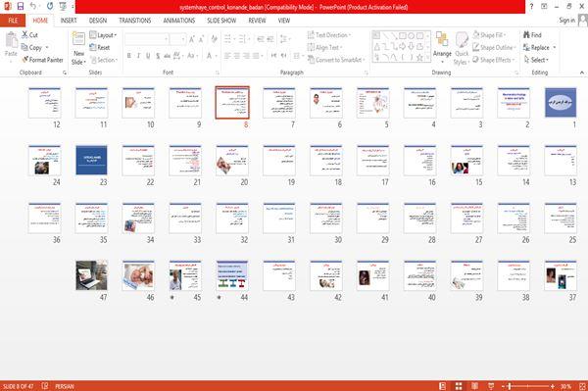Click transition star under slide 45

point(172,298)
